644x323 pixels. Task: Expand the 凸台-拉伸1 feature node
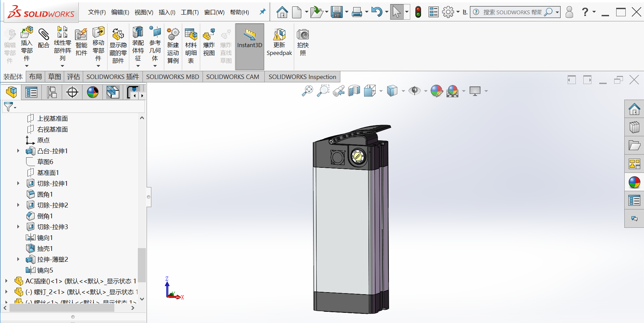(18, 151)
